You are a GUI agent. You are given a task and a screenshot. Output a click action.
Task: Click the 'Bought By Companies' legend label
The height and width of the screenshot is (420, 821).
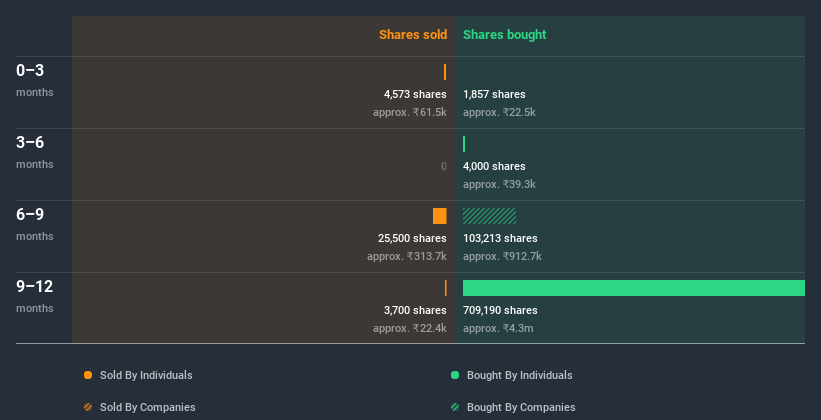pyautogui.click(x=521, y=407)
